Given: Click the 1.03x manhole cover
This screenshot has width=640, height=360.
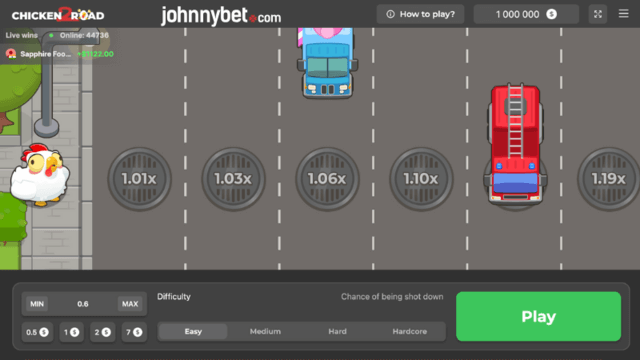Looking at the screenshot, I should tap(233, 179).
